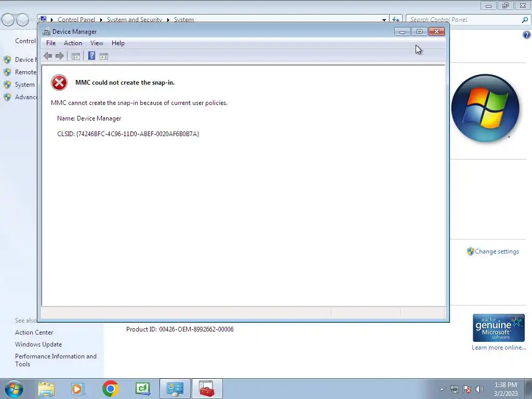The height and width of the screenshot is (399, 532).
Task: Click the Search Control Panel field
Action: (463, 20)
